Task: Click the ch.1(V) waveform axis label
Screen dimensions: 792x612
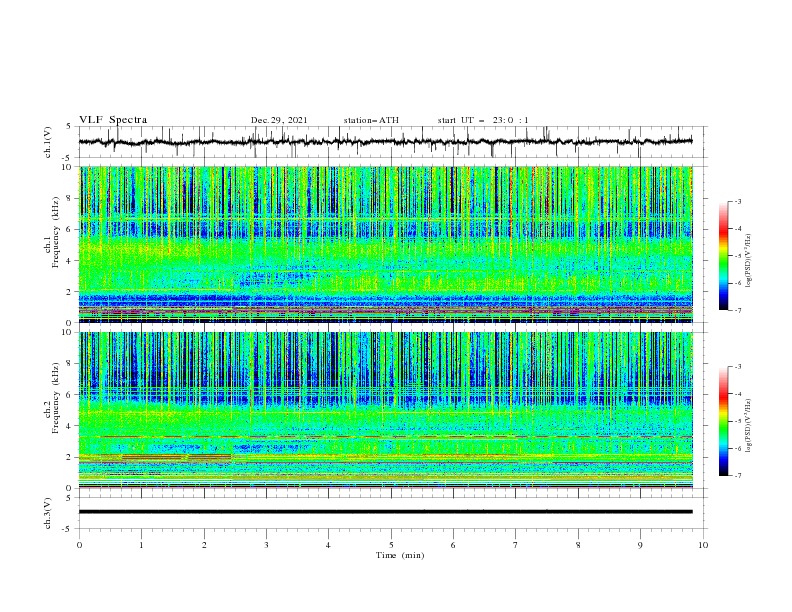Action: (48, 142)
